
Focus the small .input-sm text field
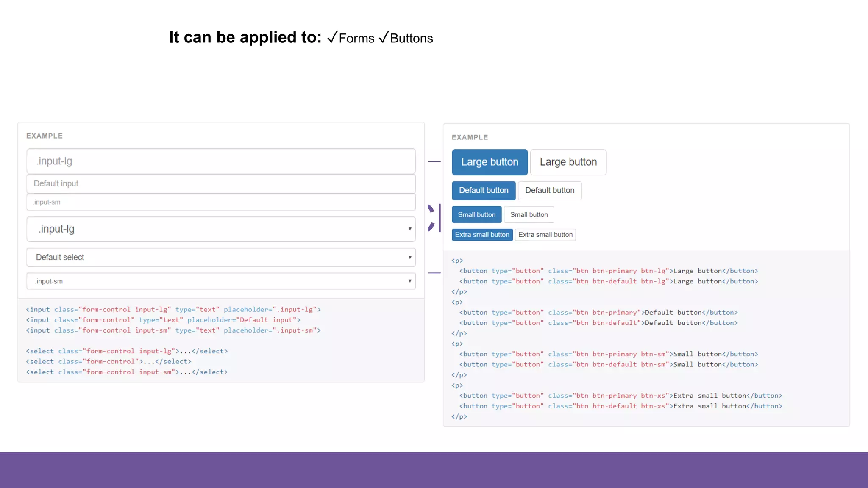click(x=220, y=202)
